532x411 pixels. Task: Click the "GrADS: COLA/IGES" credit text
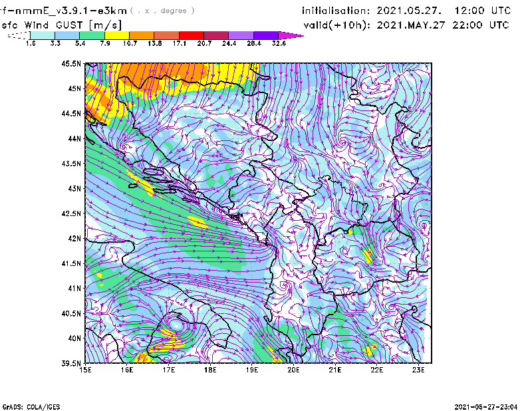click(x=31, y=407)
